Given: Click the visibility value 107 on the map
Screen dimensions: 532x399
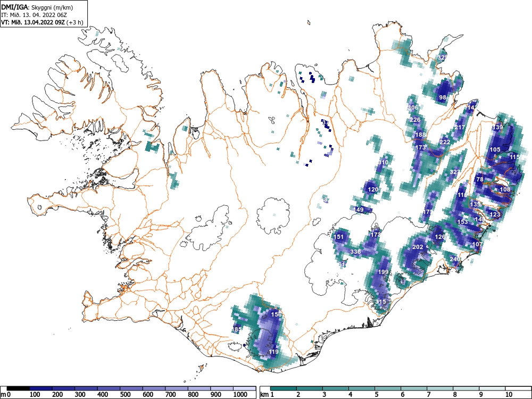Looking at the screenshot, I should point(477,244).
